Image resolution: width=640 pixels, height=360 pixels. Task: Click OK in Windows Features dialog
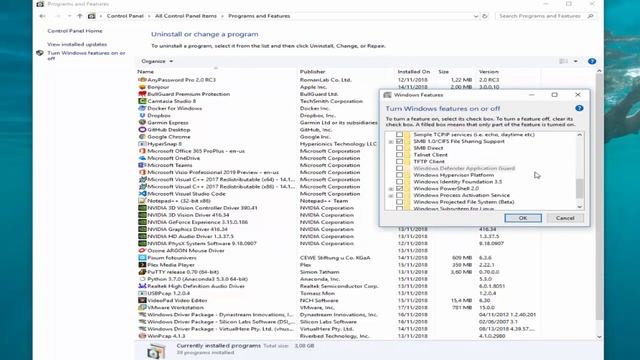click(x=523, y=218)
